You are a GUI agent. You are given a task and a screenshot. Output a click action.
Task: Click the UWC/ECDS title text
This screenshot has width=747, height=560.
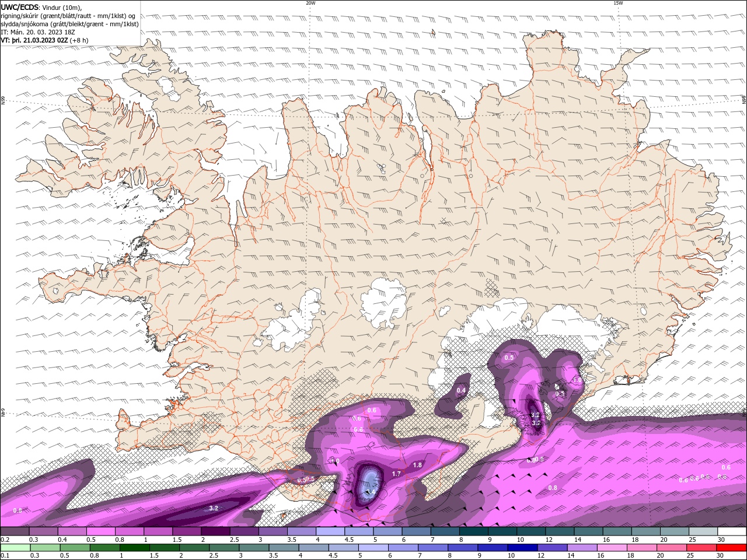(x=20, y=7)
